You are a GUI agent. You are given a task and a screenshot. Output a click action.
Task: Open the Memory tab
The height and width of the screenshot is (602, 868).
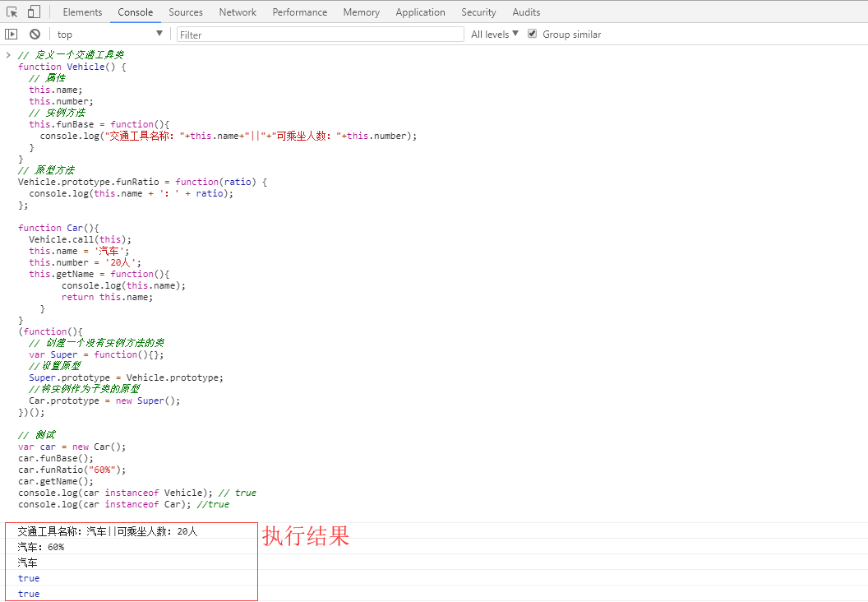[x=361, y=12]
